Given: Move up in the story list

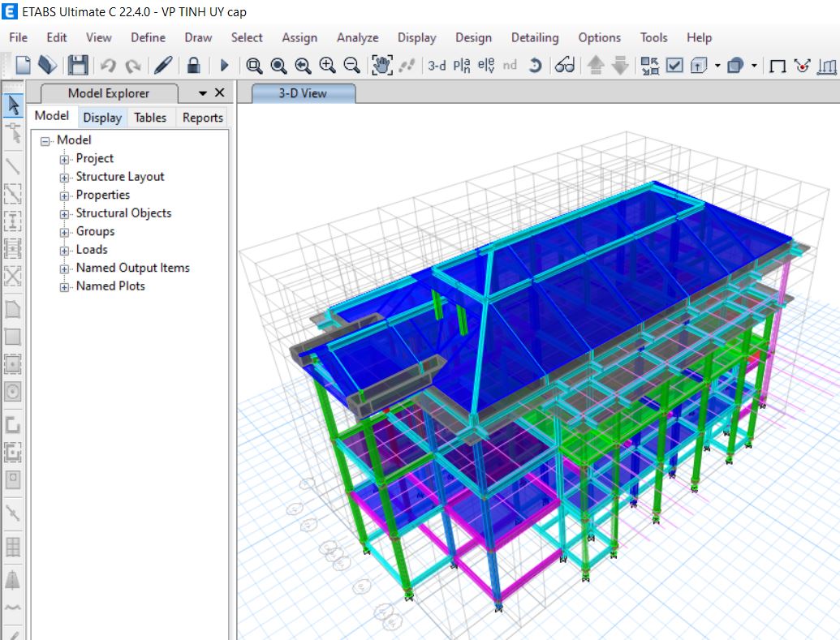Looking at the screenshot, I should point(596,66).
